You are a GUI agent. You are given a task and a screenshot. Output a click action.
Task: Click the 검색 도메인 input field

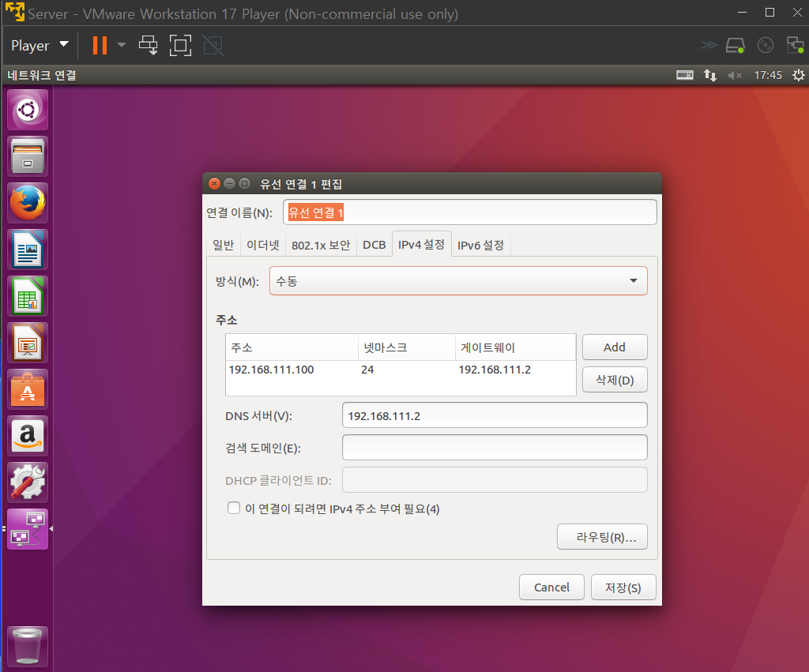(x=495, y=447)
